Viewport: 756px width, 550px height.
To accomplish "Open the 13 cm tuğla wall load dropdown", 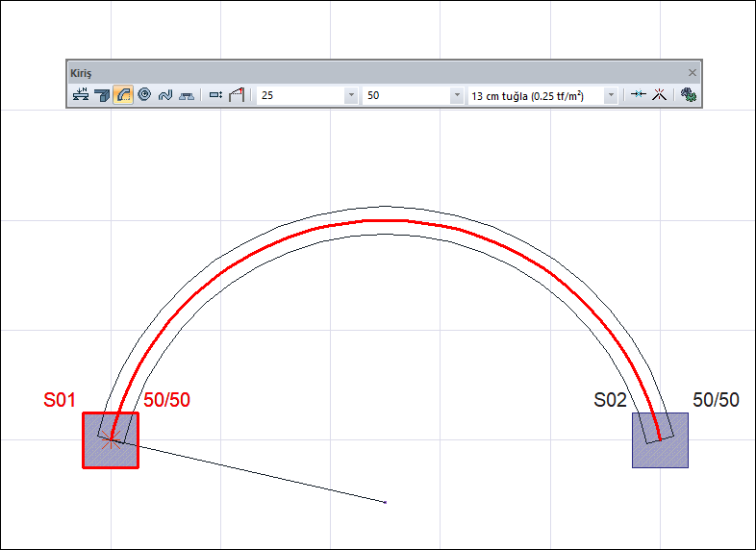I will (610, 95).
